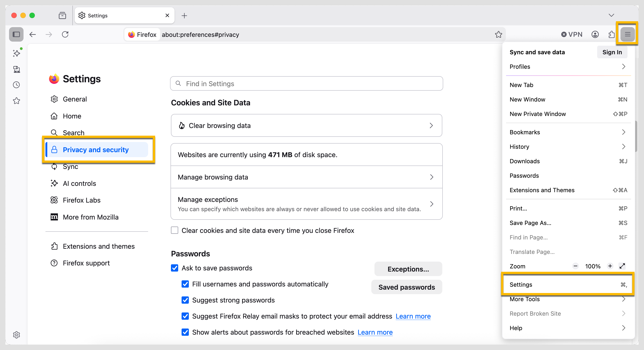This screenshot has height=350, width=644.
Task: Open the Manage exceptions row
Action: click(306, 204)
